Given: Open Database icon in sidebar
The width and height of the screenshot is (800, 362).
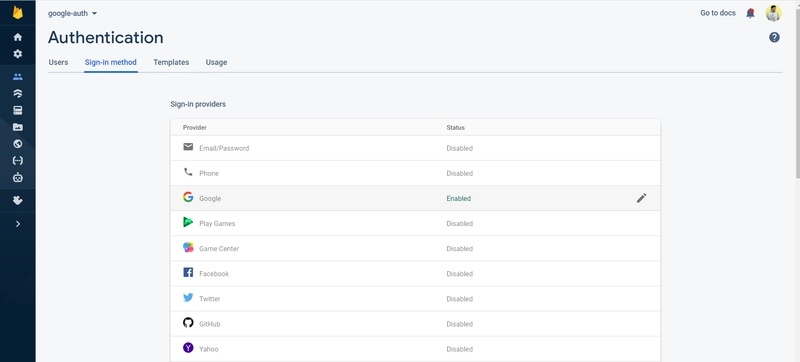Looking at the screenshot, I should pyautogui.click(x=18, y=94).
